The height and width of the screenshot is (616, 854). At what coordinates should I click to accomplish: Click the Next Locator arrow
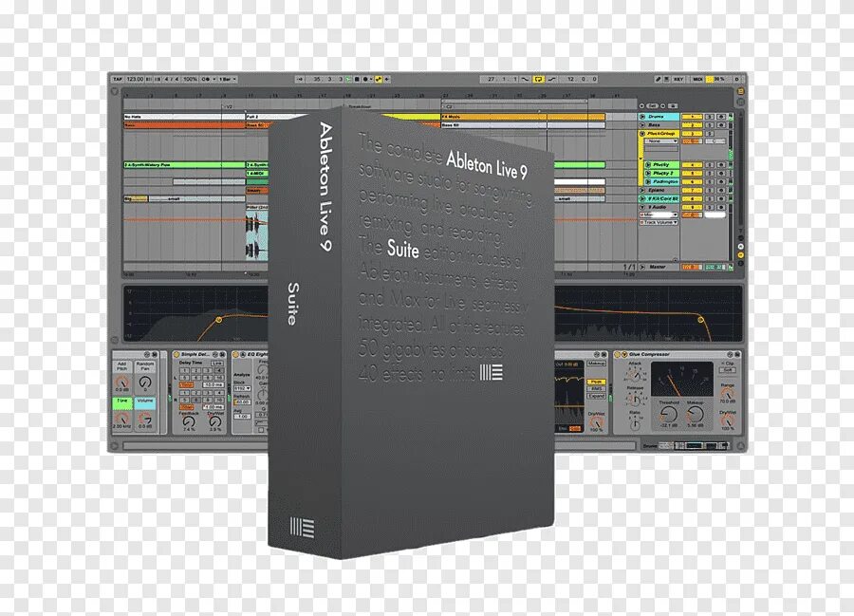[x=663, y=105]
